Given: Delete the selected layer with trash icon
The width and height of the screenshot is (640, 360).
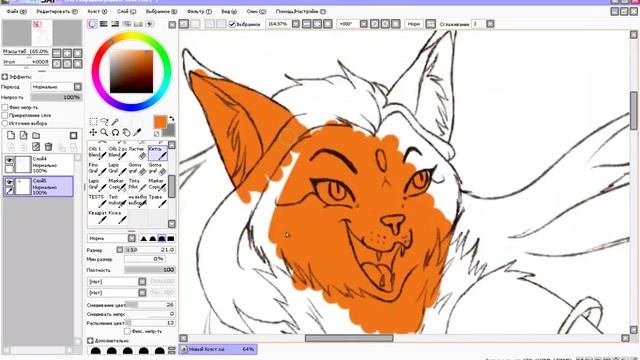Looking at the screenshot, I should 48,147.
